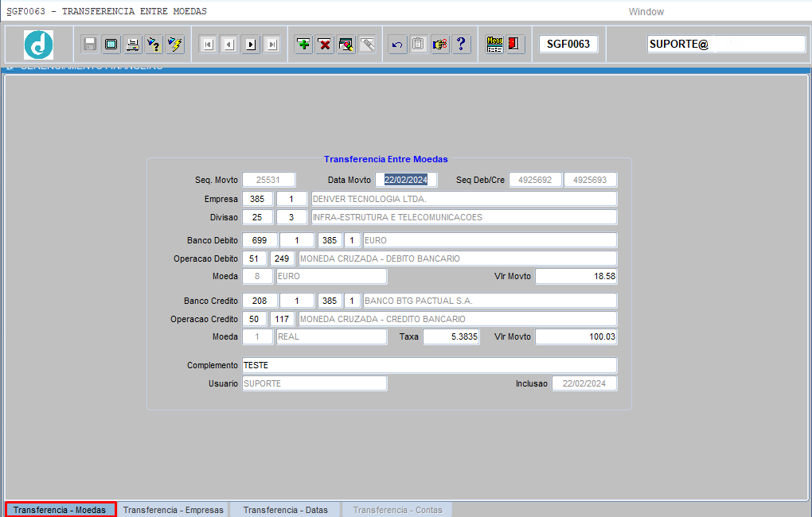Click the red X delete record icon
The image size is (812, 517).
[x=325, y=45]
